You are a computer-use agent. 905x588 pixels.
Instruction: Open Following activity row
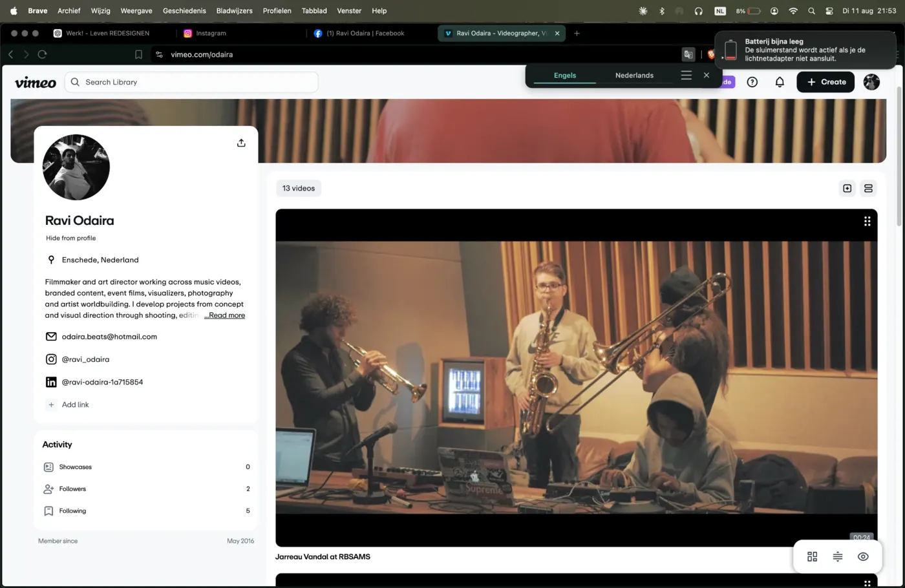point(146,511)
